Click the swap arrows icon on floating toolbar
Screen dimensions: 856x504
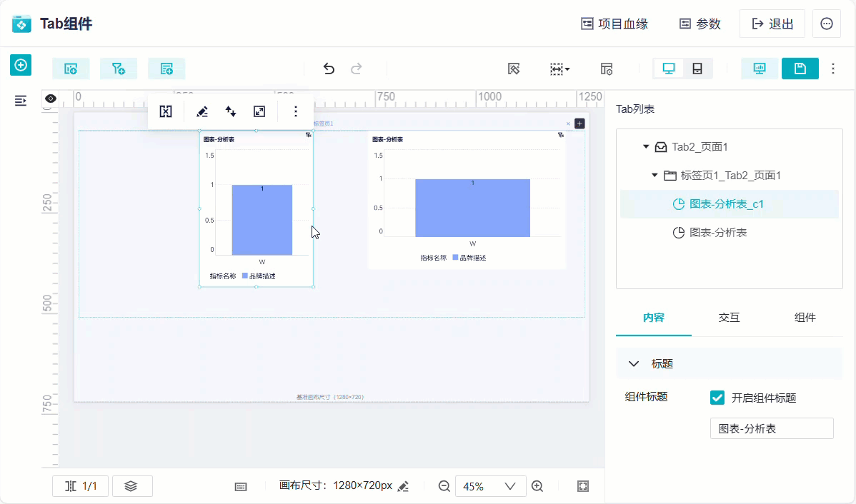coord(231,112)
